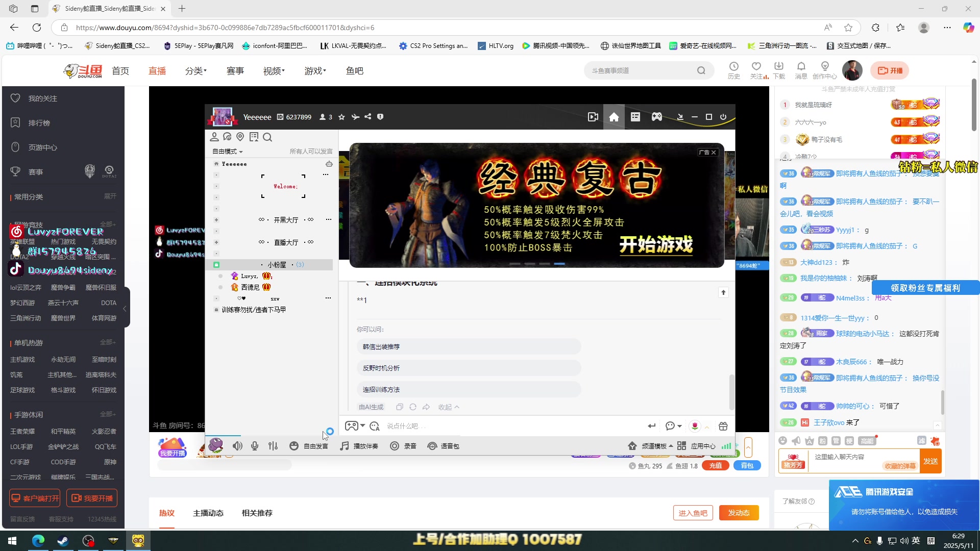Toggle the 高能 danmu option

pyautogui.click(x=867, y=441)
